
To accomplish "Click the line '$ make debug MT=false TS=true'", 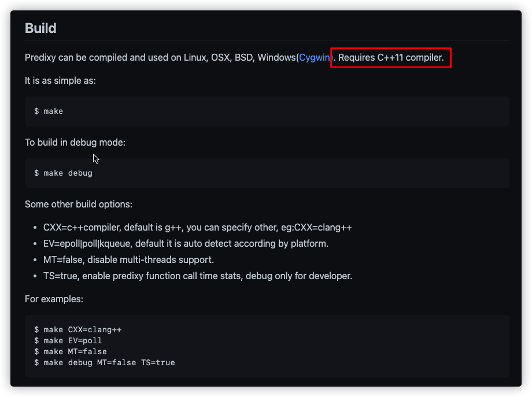I will pos(105,362).
